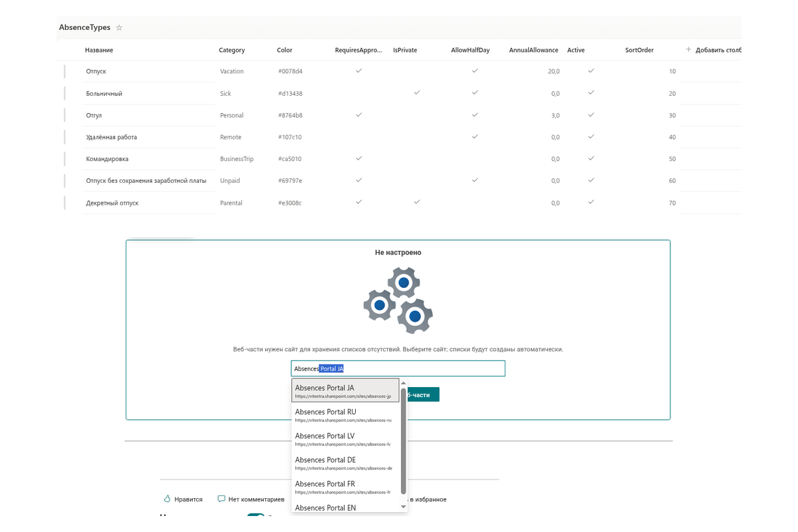Click color value #d13438 cell

(x=290, y=93)
